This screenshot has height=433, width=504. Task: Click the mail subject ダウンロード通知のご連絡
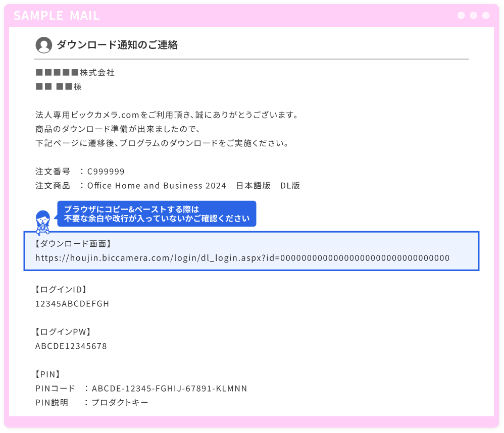pos(117,45)
